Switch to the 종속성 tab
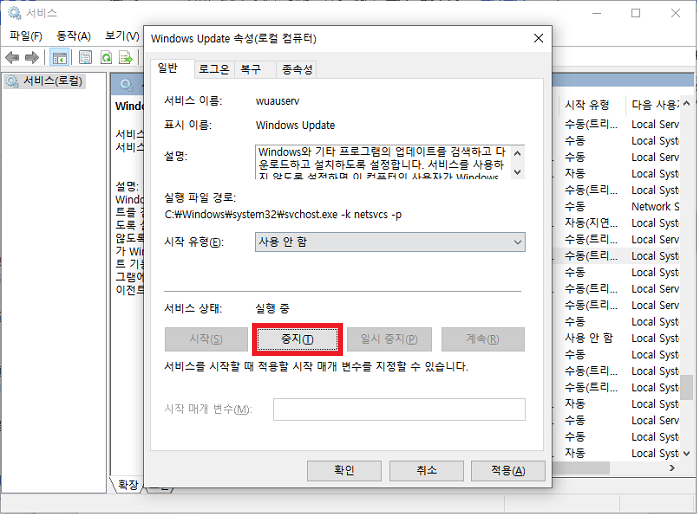This screenshot has width=697, height=514. (x=297, y=69)
